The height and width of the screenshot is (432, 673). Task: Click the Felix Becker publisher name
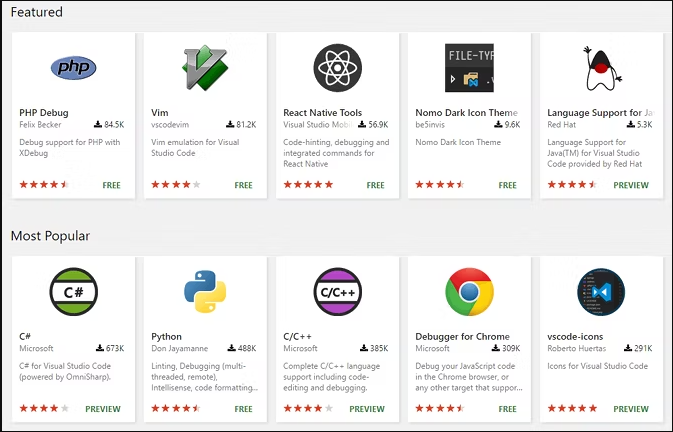40,124
